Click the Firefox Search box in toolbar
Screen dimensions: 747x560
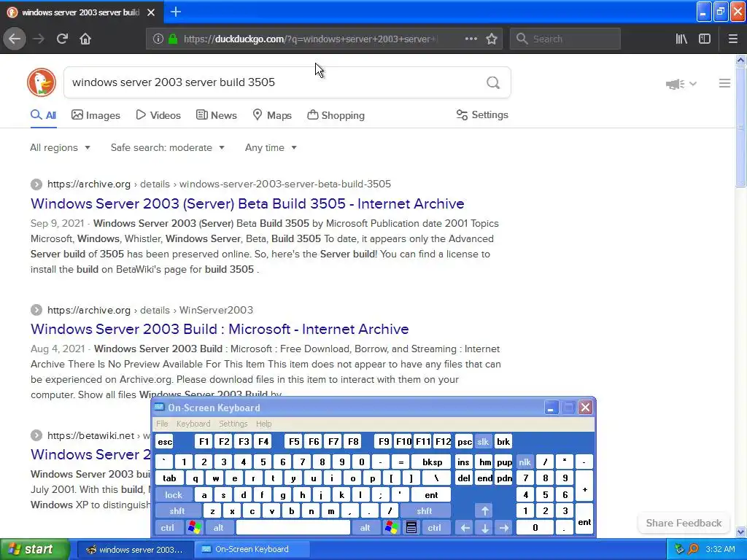[x=565, y=39]
